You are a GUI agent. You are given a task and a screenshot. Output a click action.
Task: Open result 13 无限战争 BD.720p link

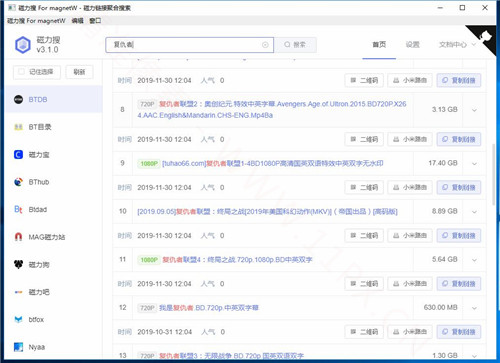[231, 356]
